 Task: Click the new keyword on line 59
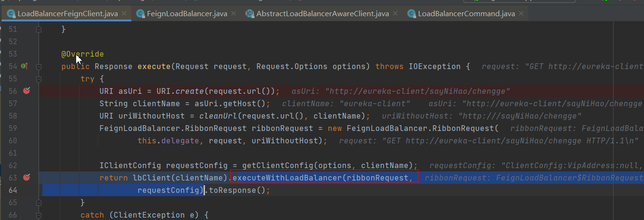coord(335,128)
